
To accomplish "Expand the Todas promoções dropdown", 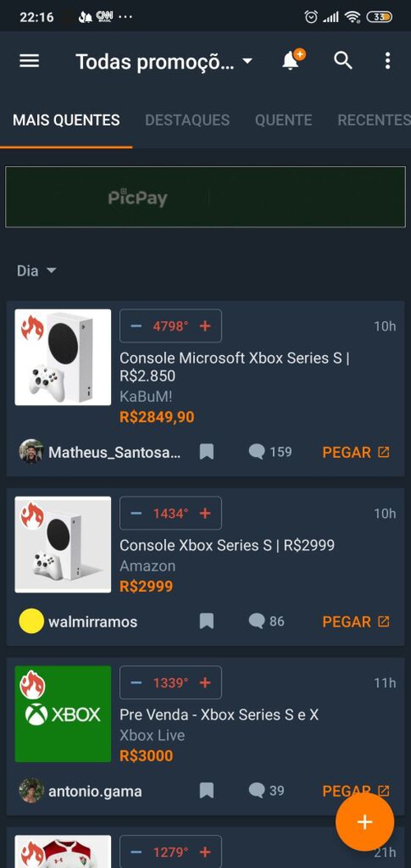I will click(164, 62).
